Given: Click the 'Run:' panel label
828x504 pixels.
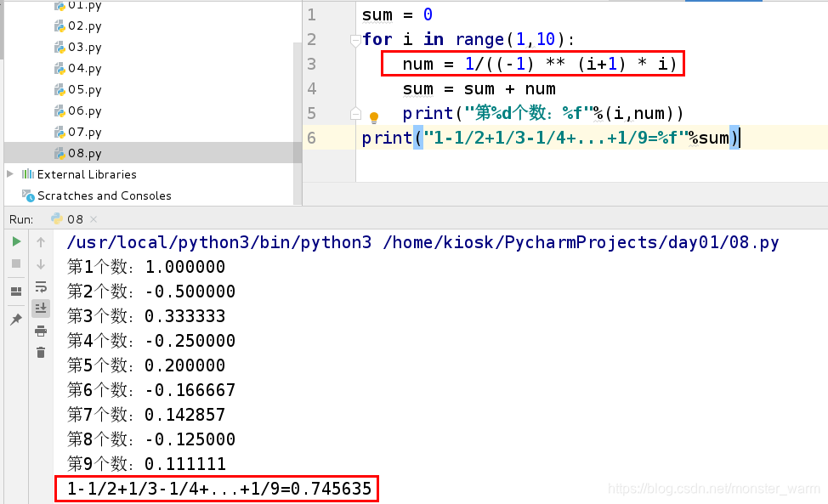Looking at the screenshot, I should (21, 219).
